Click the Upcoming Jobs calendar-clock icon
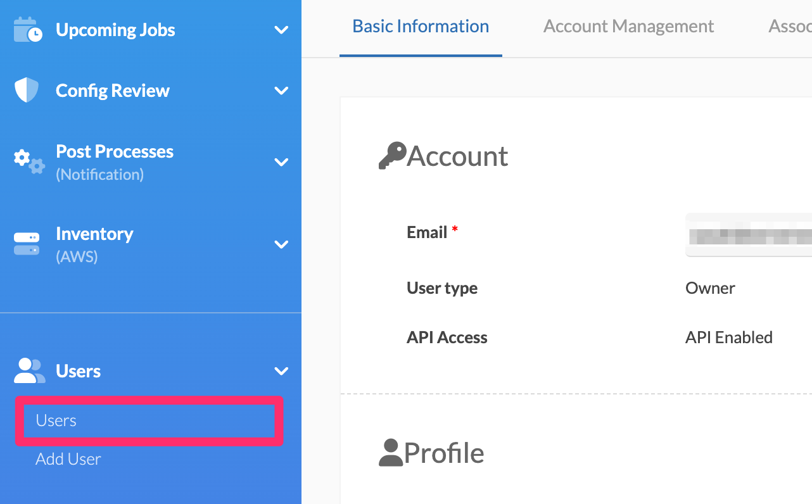The image size is (812, 504). (27, 28)
